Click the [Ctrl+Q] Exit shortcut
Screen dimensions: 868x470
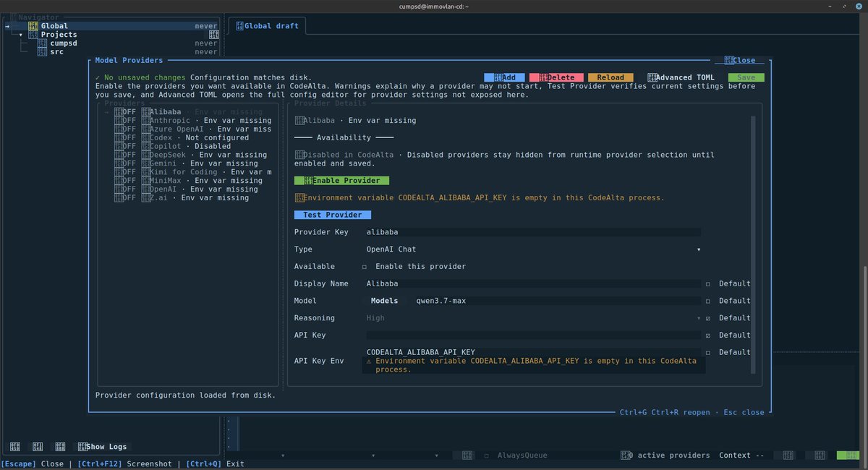(215, 464)
